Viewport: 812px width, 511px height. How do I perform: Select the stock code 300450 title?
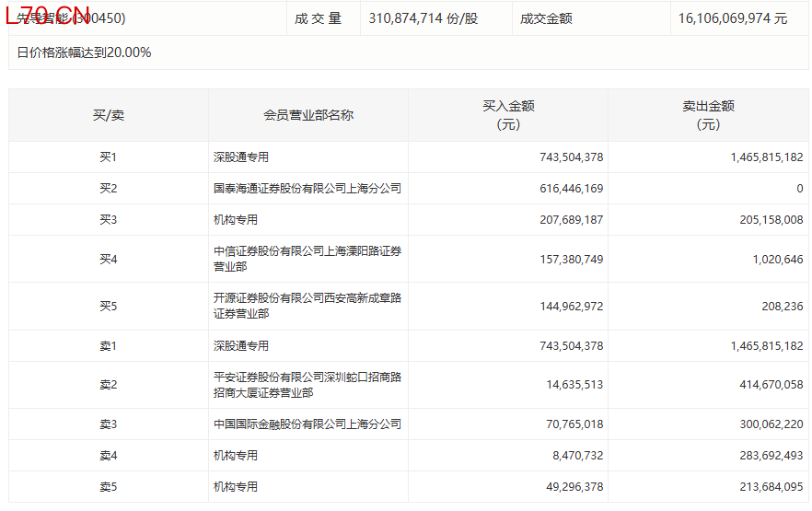point(72,18)
